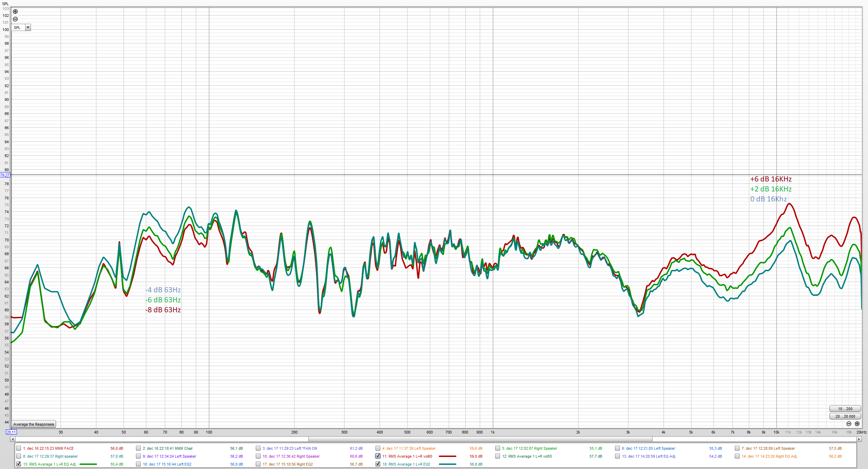Enable trace 17: dec 17 15:18:56 Right EQ2
This screenshot has width=868, height=469.
point(258,464)
